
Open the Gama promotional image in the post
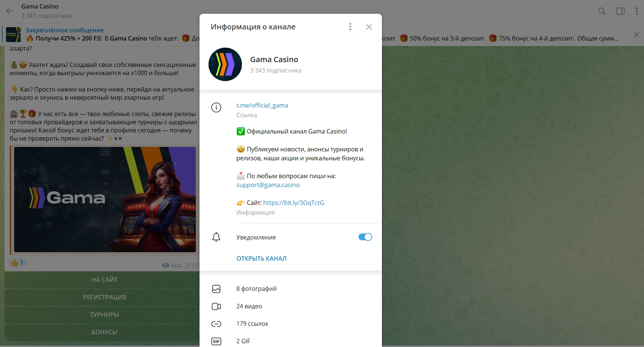105,199
